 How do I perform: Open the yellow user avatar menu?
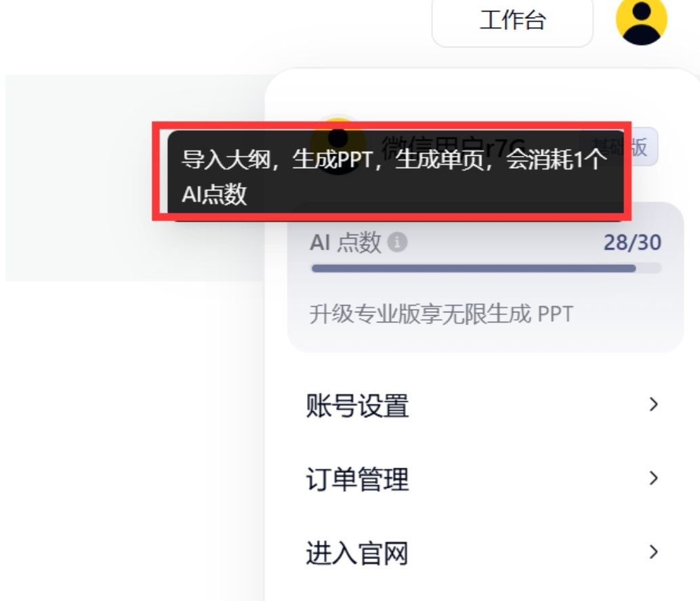pyautogui.click(x=641, y=20)
